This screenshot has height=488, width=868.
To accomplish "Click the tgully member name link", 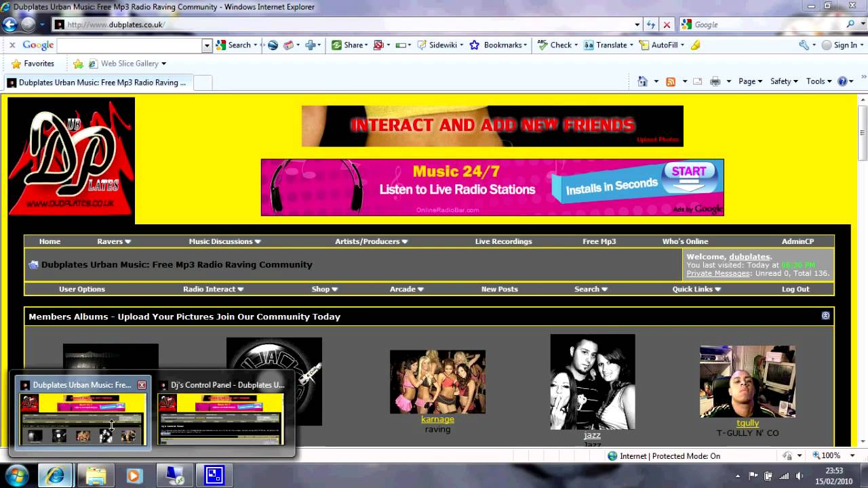I will (747, 423).
